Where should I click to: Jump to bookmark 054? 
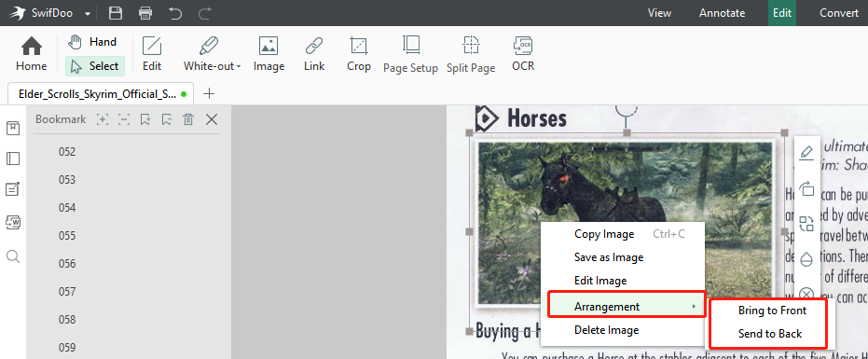(67, 208)
